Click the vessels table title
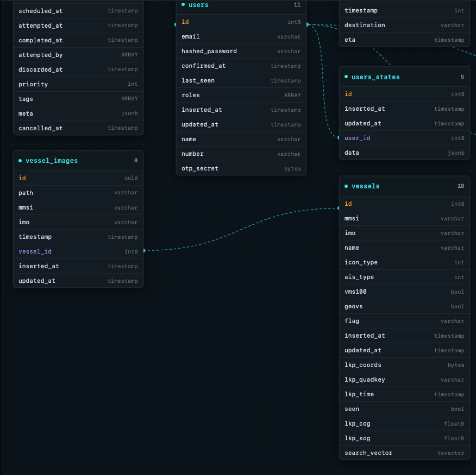This screenshot has height=475, width=476. tap(366, 186)
